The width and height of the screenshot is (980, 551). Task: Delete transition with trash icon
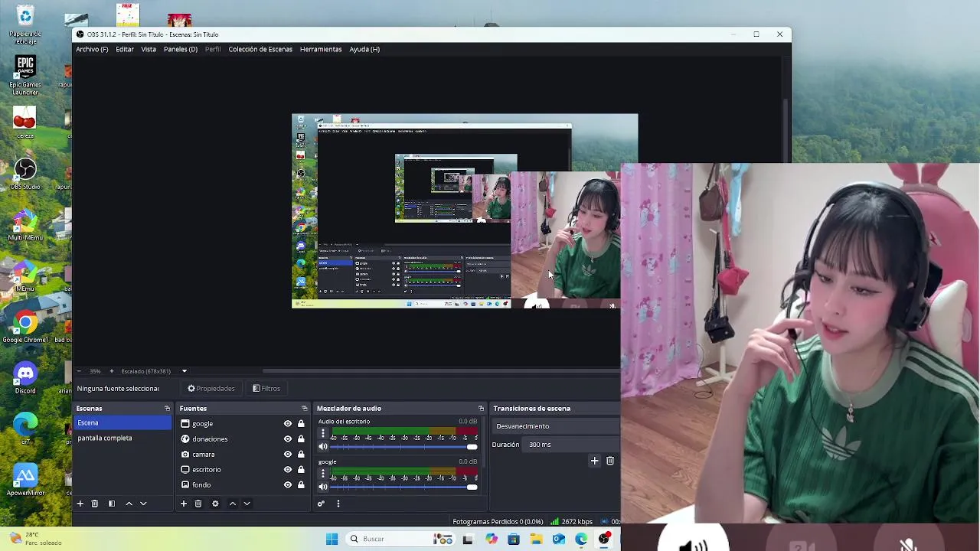click(610, 461)
